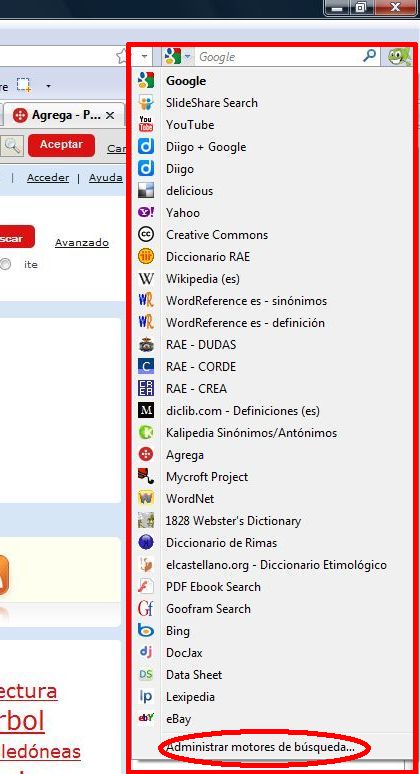This screenshot has width=420, height=774.
Task: Click the Diigo + Google icon
Action: point(146,147)
